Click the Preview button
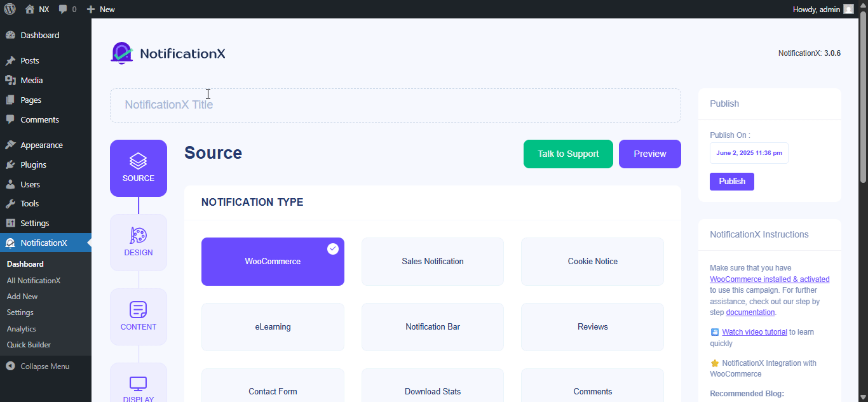868x402 pixels. tap(650, 154)
